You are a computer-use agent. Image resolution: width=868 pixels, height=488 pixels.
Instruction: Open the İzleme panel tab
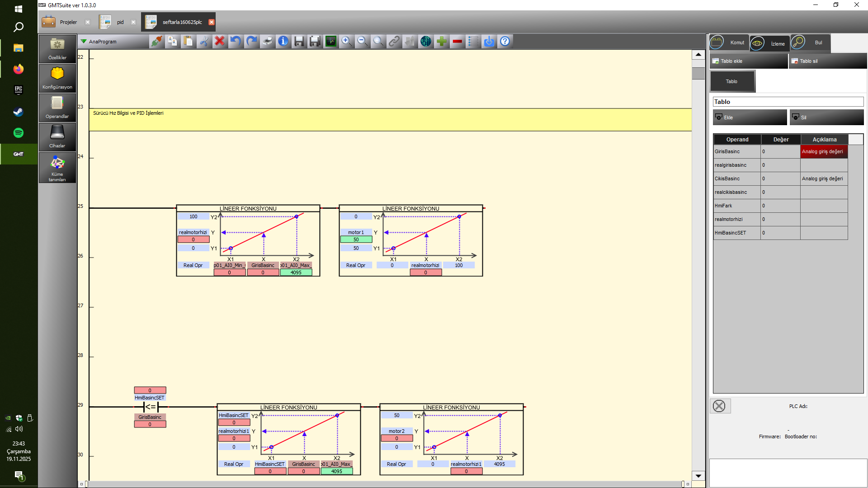769,43
